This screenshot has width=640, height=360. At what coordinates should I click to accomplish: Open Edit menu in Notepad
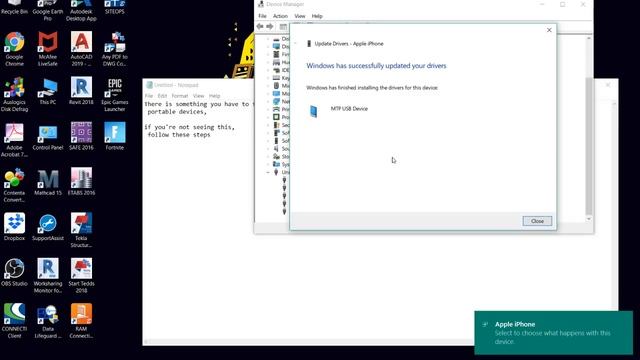point(162,96)
